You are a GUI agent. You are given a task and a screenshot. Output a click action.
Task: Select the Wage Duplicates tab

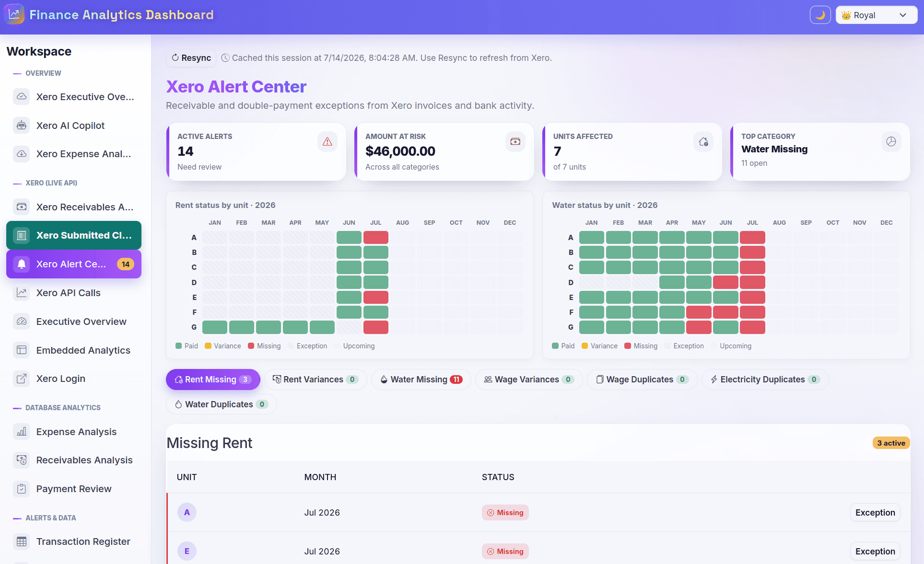[642, 380]
